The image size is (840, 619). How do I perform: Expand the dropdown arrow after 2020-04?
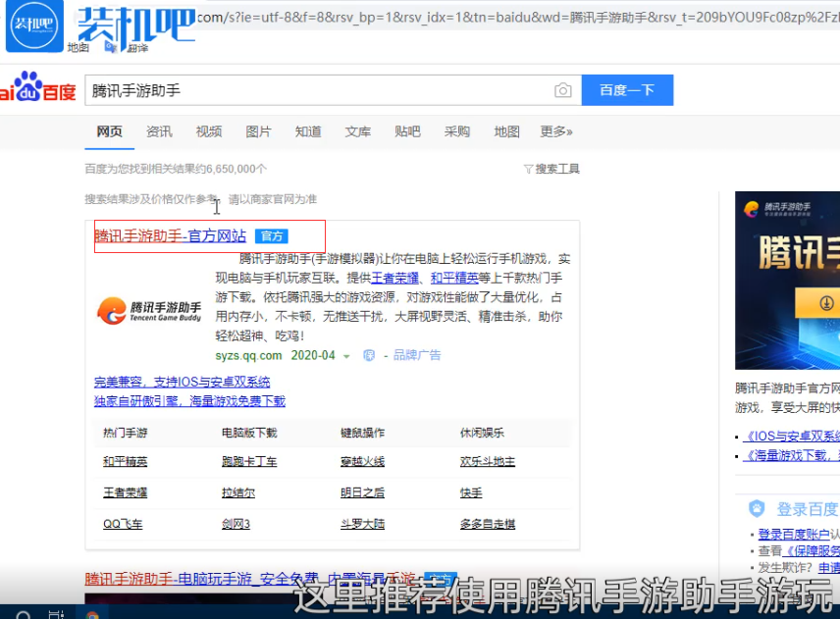coord(346,356)
